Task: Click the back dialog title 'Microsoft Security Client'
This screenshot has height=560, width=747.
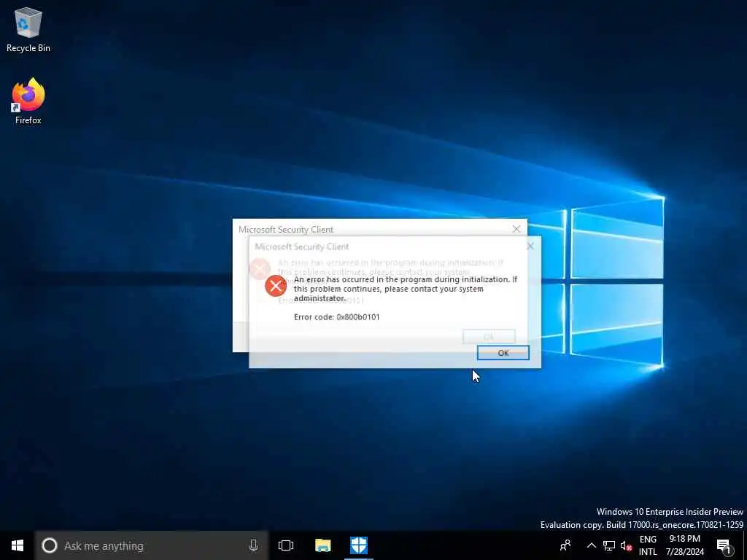Action: click(286, 230)
